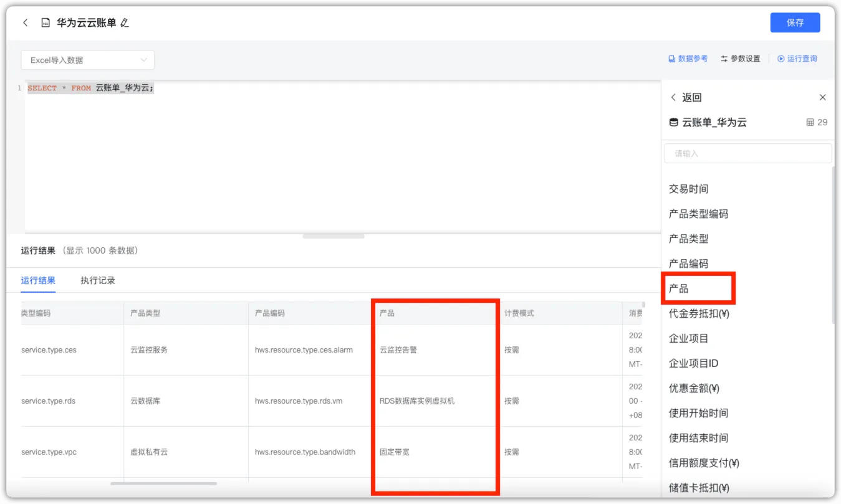Image resolution: width=841 pixels, height=504 pixels.
Task: Switch to the 执行记录 tab
Action: click(x=98, y=280)
